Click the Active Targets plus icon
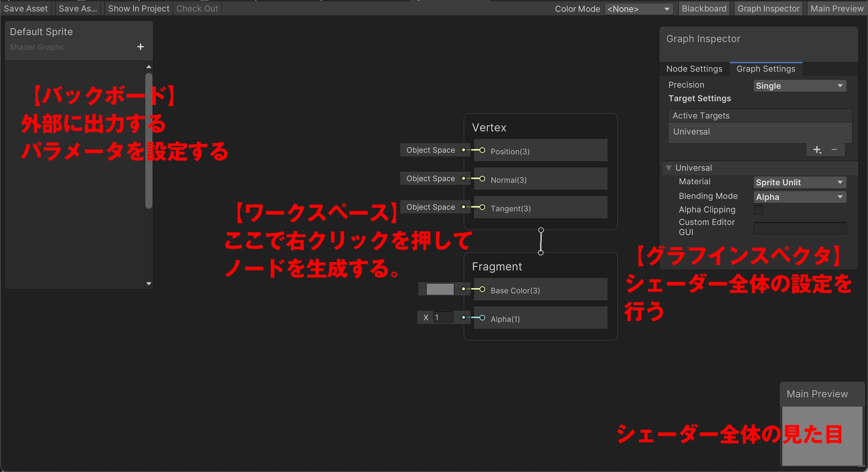The height and width of the screenshot is (472, 868). pyautogui.click(x=817, y=150)
